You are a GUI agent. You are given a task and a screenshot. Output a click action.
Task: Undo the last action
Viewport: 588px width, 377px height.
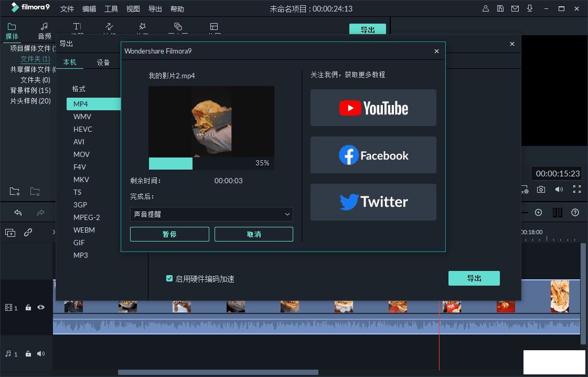pyautogui.click(x=18, y=213)
